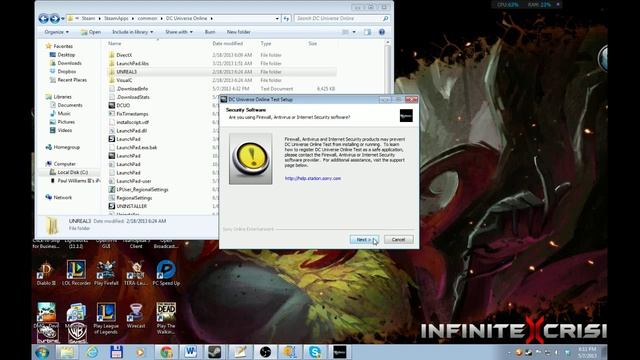Select the LaunchPad.dll file
The width and height of the screenshot is (640, 360).
click(131, 131)
